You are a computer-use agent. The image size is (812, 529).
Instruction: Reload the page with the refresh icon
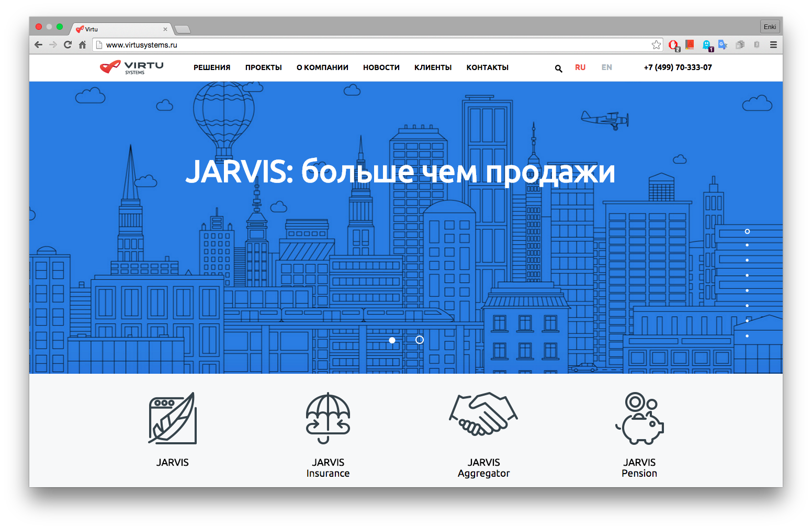(67, 45)
